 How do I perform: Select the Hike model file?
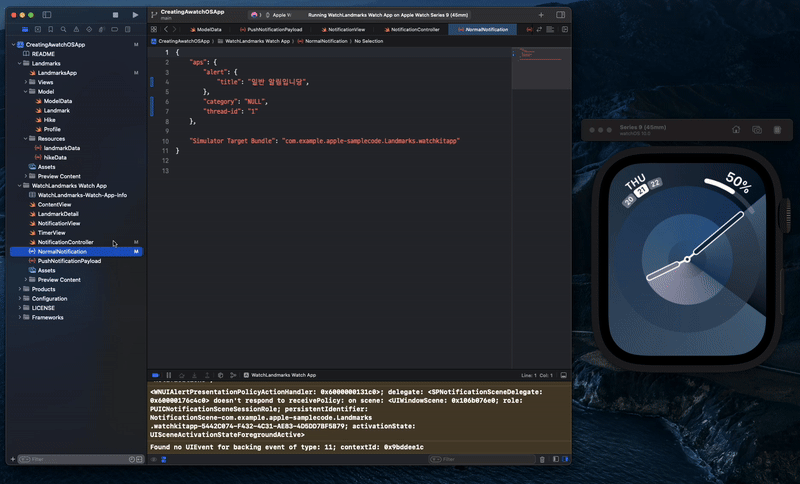pyautogui.click(x=45, y=120)
